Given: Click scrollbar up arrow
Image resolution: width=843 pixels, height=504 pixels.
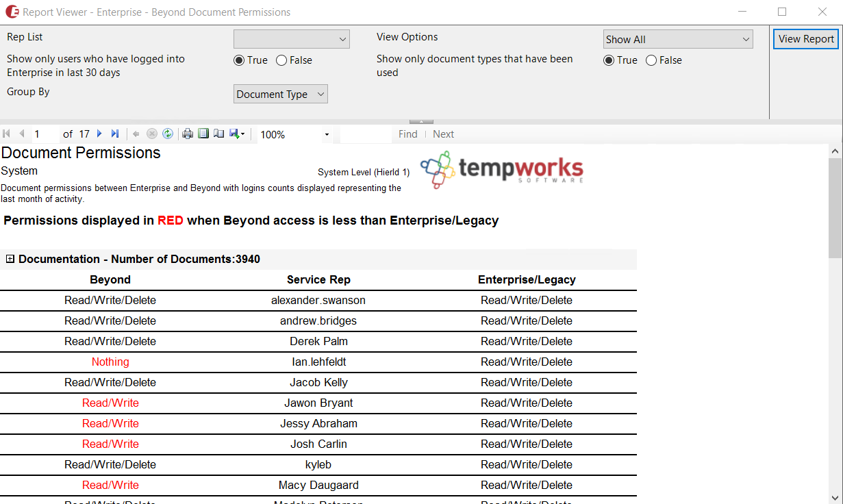Looking at the screenshot, I should [835, 151].
